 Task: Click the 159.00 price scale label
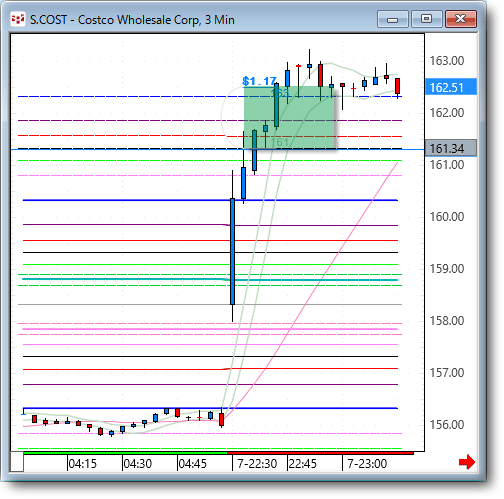click(x=447, y=269)
